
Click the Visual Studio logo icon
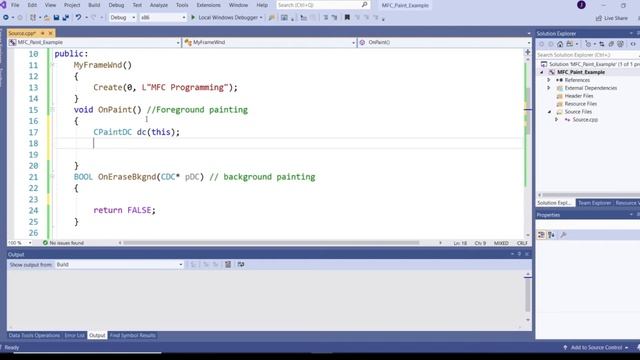[x=3, y=5]
